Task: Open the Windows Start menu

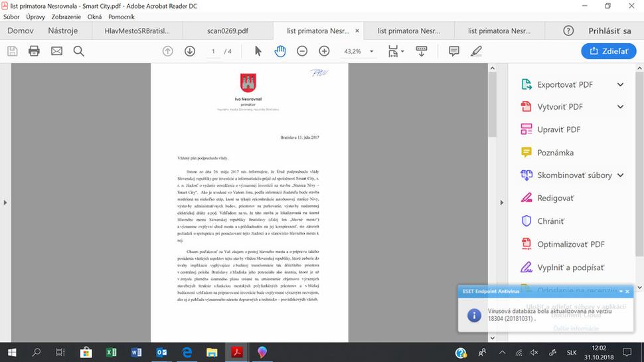Action: [x=12, y=353]
